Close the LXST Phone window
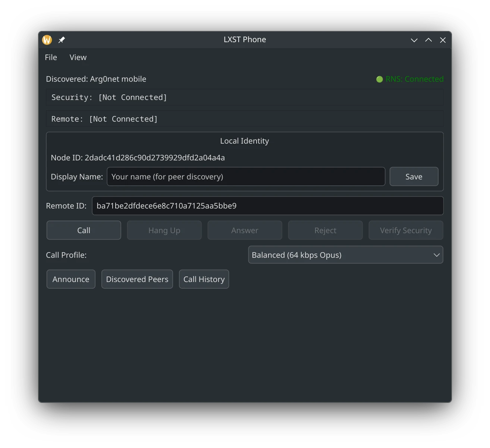The height and width of the screenshot is (448, 490). click(443, 40)
